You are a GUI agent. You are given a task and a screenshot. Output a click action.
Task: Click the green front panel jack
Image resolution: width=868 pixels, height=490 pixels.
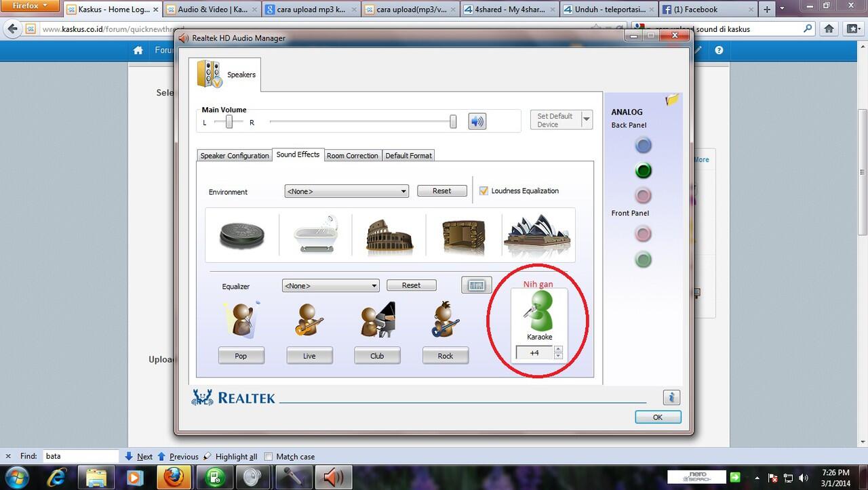pyautogui.click(x=643, y=260)
